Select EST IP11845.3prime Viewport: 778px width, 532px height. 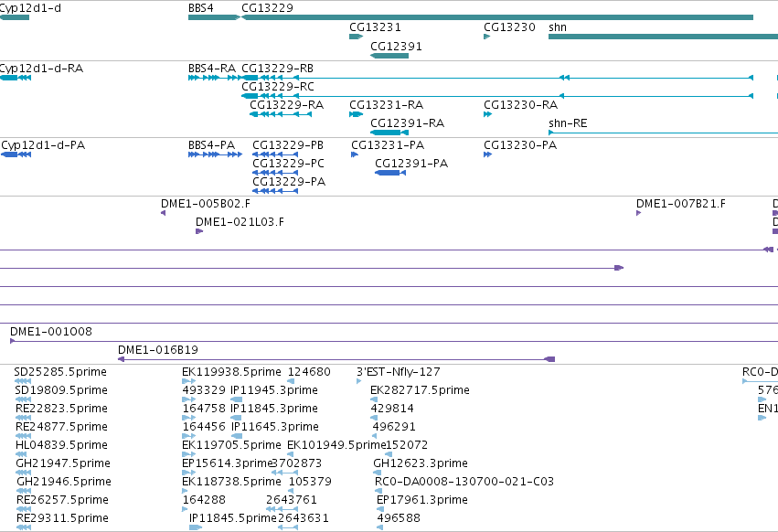pyautogui.click(x=237, y=418)
